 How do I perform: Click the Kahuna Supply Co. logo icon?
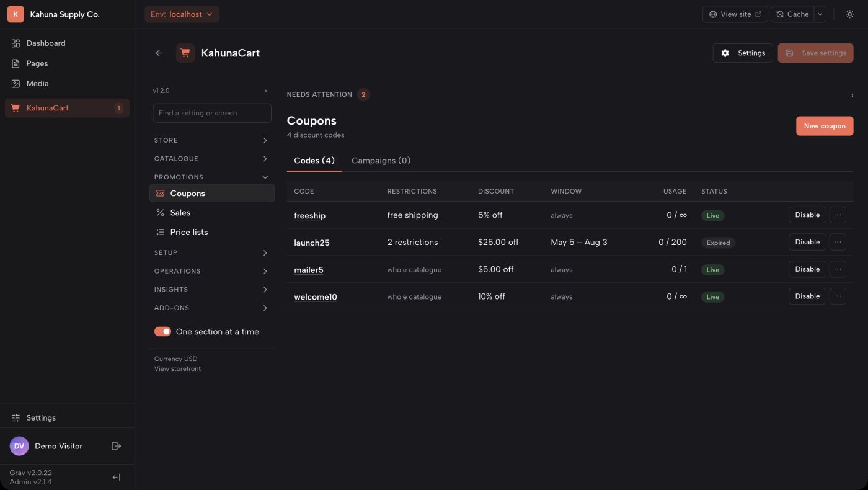click(15, 14)
